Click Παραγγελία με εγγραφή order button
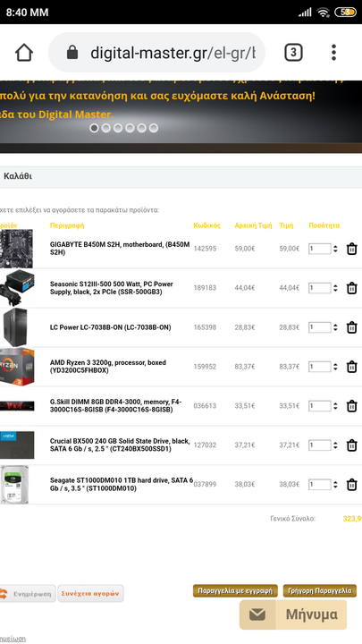Image resolution: width=362 pixels, height=644 pixels. (x=235, y=591)
